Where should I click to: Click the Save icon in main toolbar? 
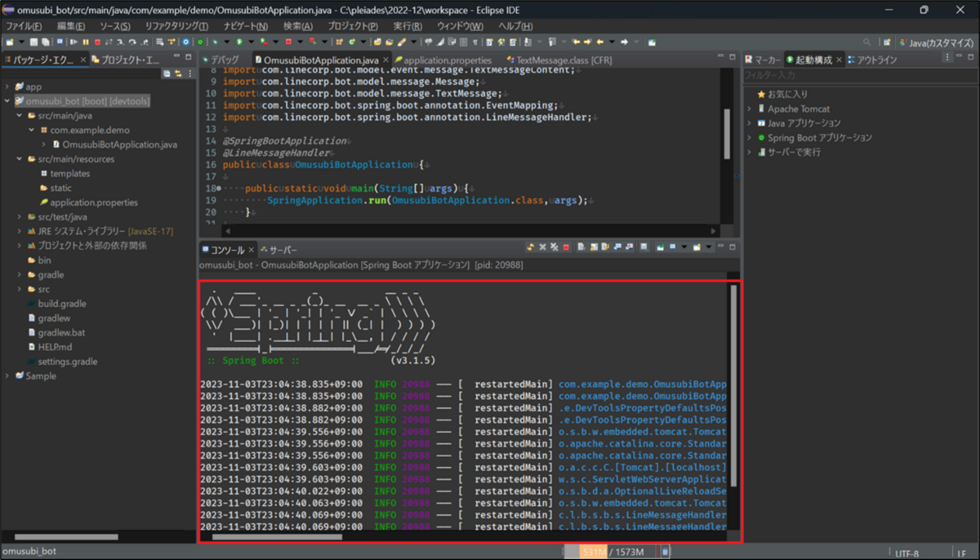(x=33, y=41)
